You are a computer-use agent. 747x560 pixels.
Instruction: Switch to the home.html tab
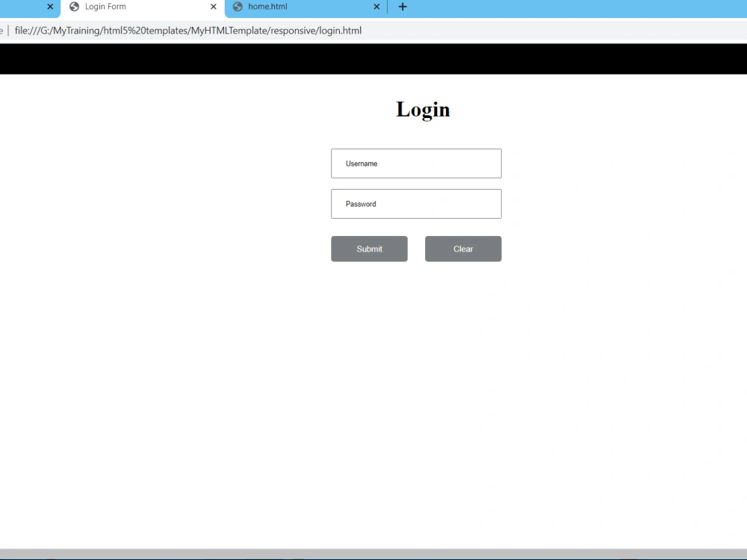[305, 7]
